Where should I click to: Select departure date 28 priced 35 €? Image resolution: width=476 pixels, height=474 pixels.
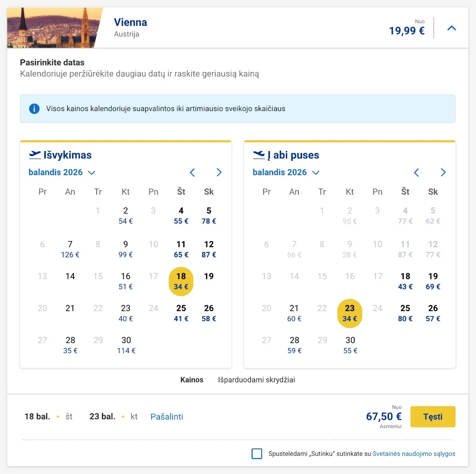tap(71, 345)
